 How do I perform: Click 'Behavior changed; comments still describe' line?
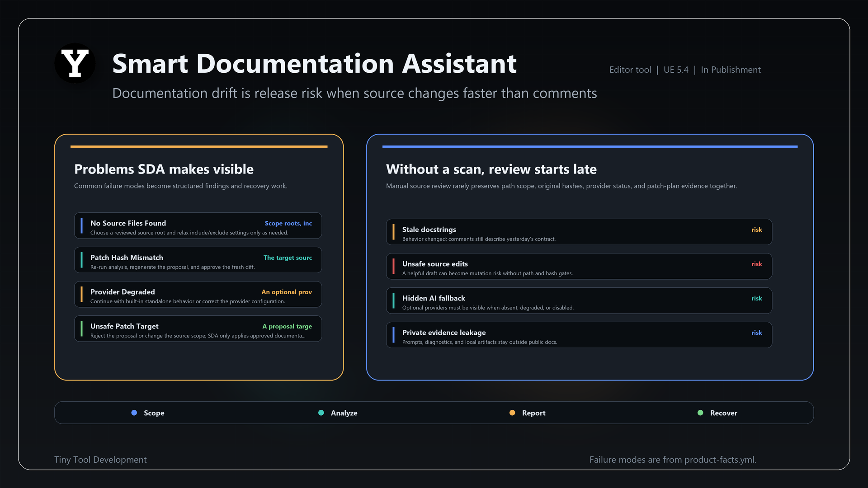tap(479, 239)
